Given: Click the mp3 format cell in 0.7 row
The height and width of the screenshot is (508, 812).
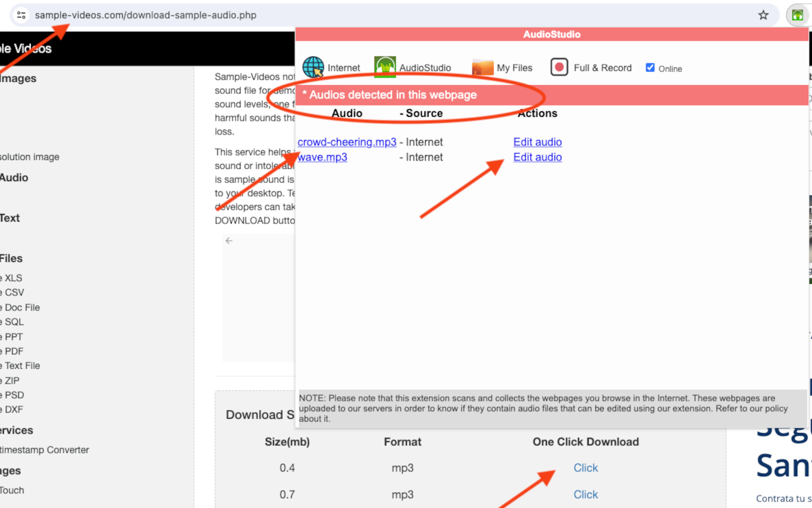Looking at the screenshot, I should point(403,495).
